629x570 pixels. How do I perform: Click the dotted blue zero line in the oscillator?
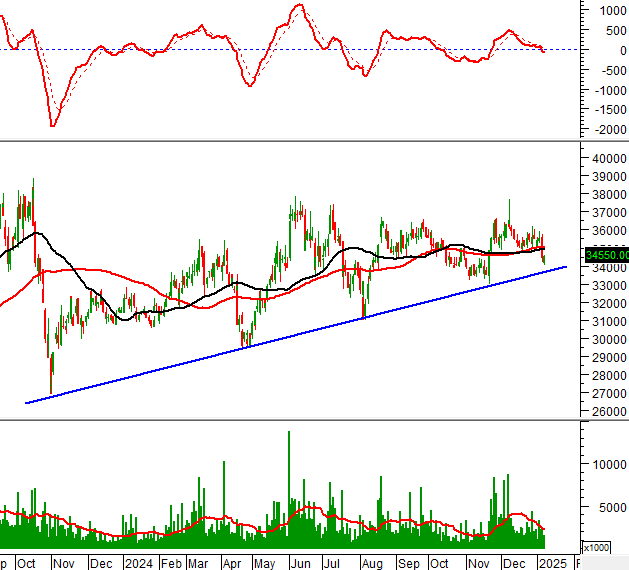289,50
